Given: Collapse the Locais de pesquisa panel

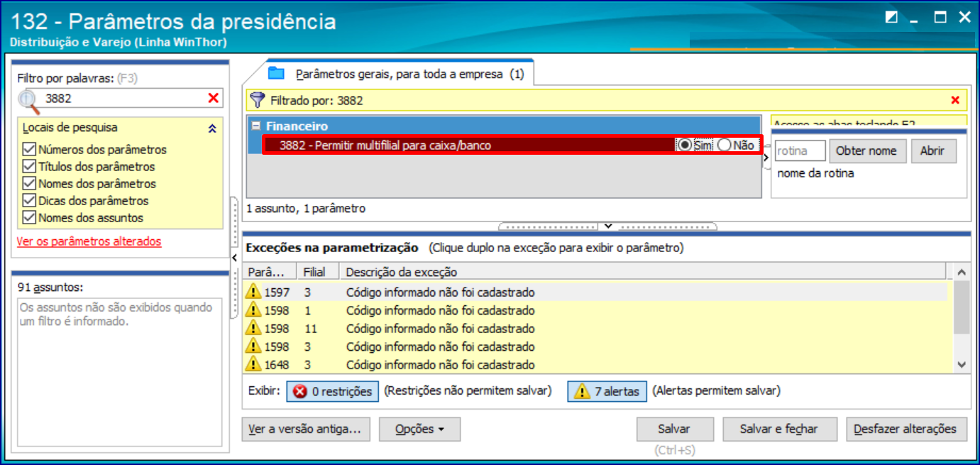Looking at the screenshot, I should 211,128.
